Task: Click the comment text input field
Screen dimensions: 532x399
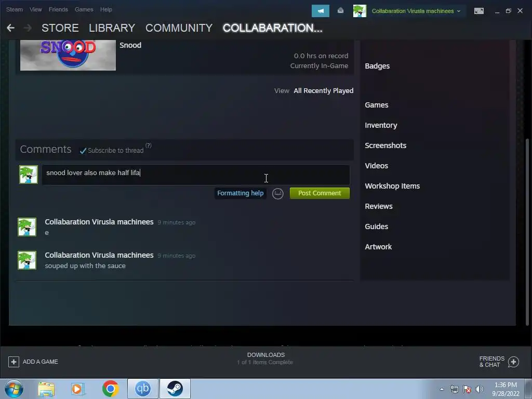Action: click(196, 175)
